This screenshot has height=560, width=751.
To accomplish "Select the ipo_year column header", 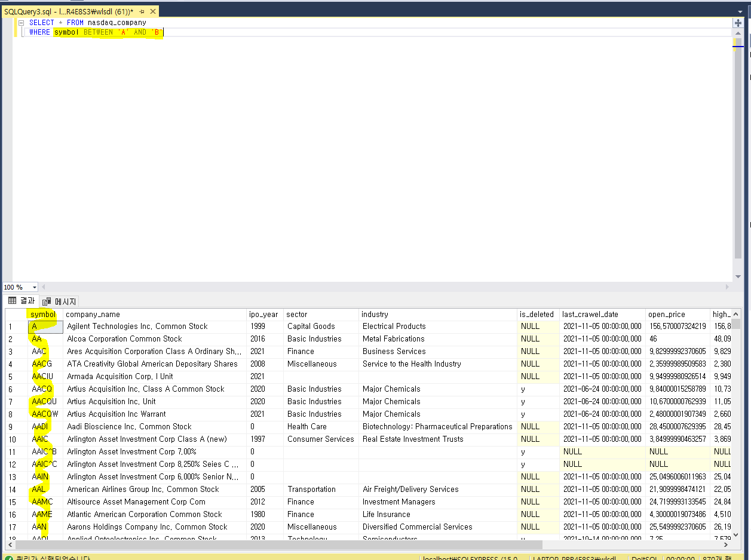I will click(x=265, y=315).
